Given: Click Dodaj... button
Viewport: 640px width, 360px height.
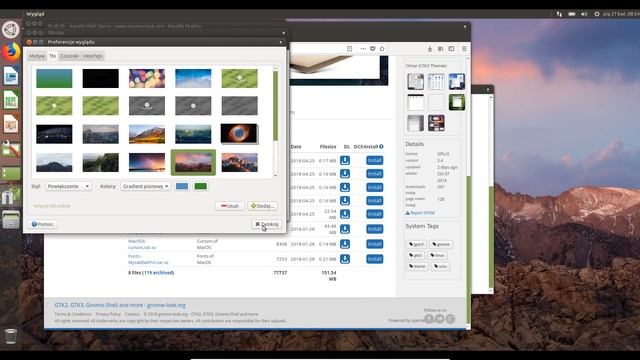Looking at the screenshot, I should click(262, 206).
